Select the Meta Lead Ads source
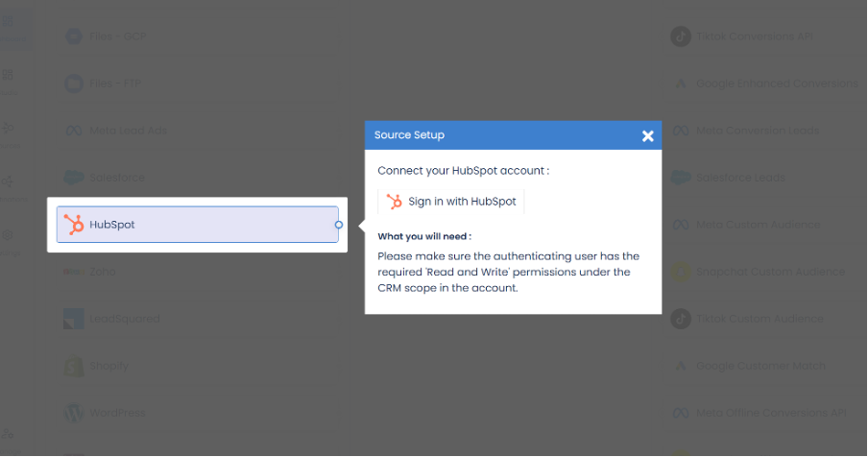The height and width of the screenshot is (457, 868). pos(198,131)
